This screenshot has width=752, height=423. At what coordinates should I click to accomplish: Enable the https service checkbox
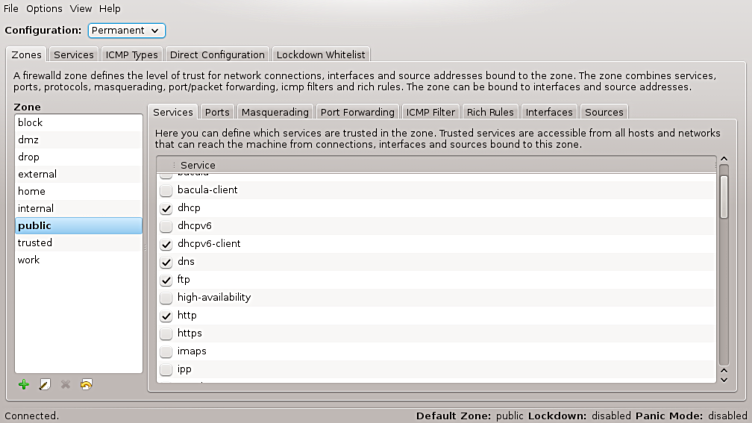pos(166,334)
